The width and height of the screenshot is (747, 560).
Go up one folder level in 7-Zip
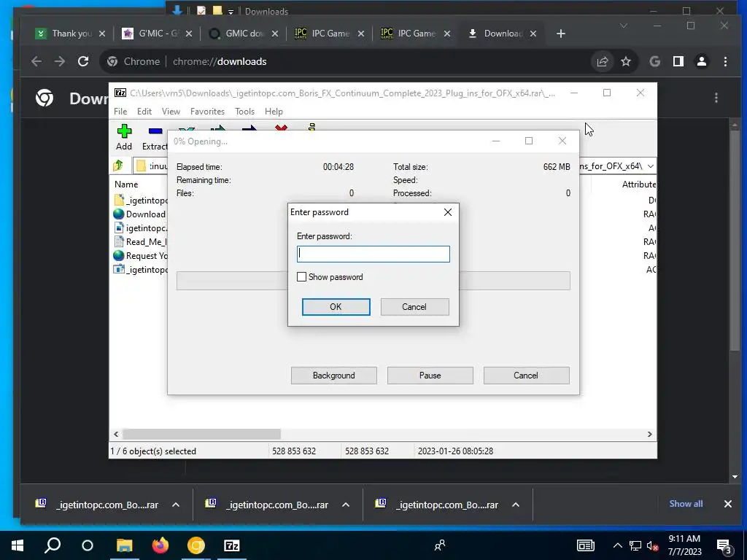coord(118,166)
